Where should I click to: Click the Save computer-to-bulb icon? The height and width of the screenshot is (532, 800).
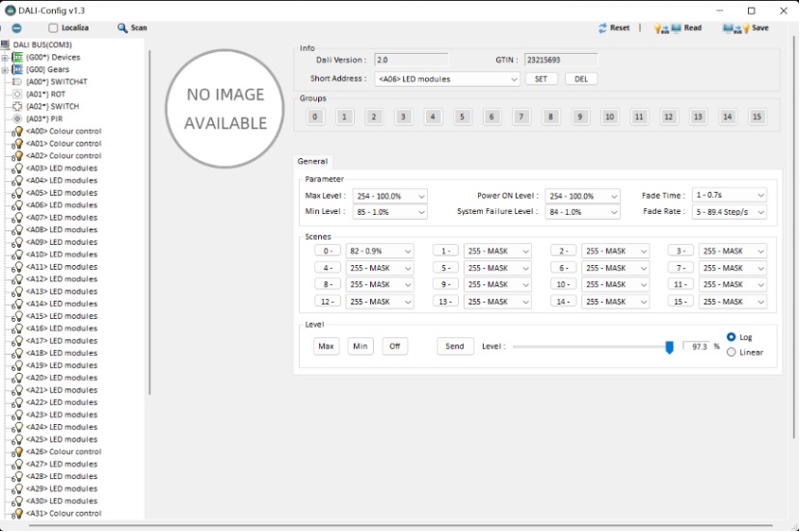click(x=736, y=29)
